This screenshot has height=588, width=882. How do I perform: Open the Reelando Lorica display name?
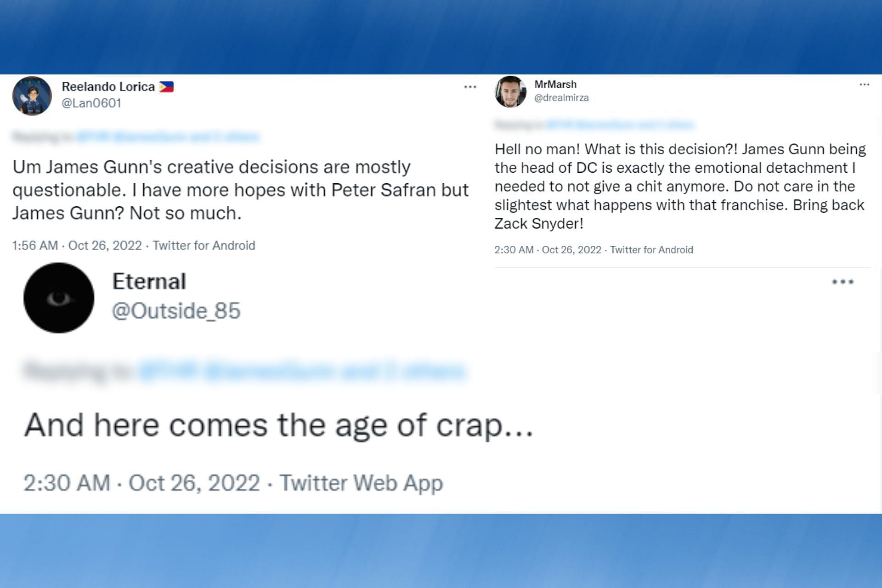click(x=108, y=87)
